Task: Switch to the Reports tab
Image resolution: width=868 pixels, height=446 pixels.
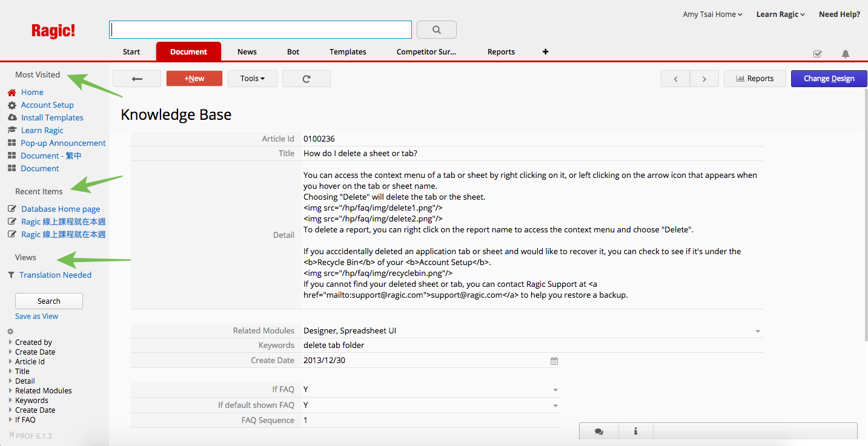Action: pyautogui.click(x=501, y=52)
